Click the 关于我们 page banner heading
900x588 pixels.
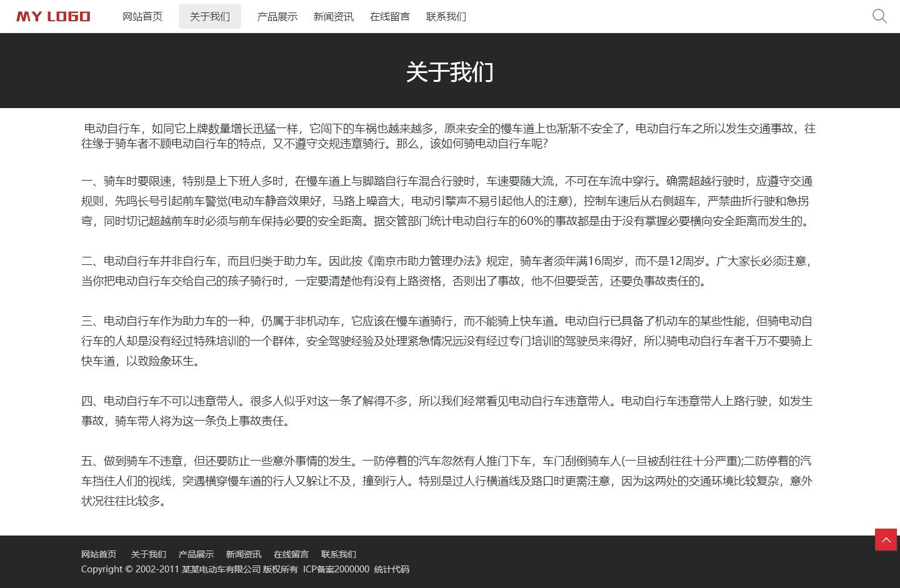pyautogui.click(x=450, y=72)
